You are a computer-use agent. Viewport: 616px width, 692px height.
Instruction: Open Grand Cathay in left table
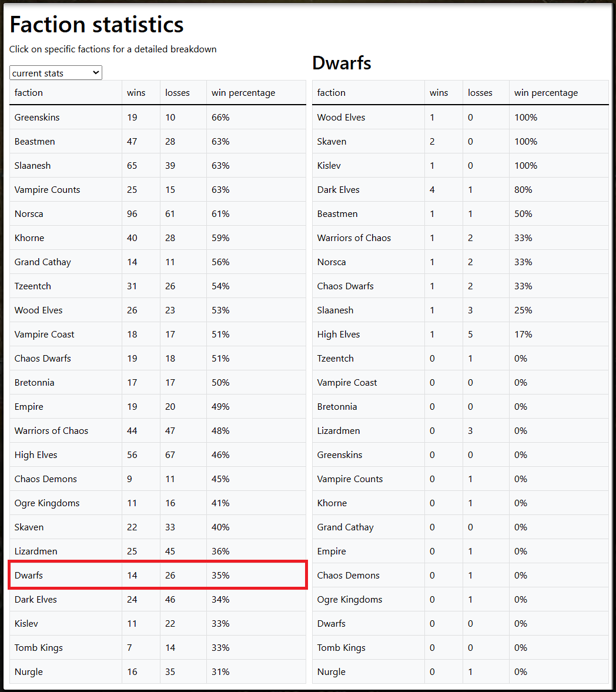click(x=158, y=262)
